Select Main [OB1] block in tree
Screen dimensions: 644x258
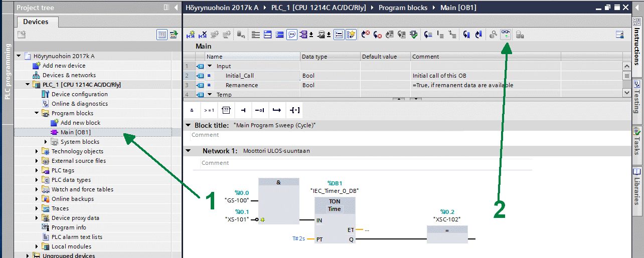click(75, 132)
